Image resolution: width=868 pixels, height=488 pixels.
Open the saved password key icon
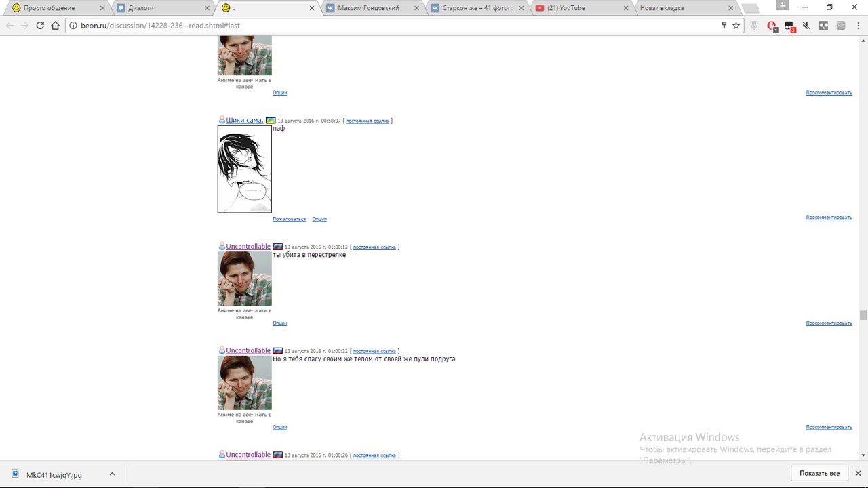click(x=724, y=26)
